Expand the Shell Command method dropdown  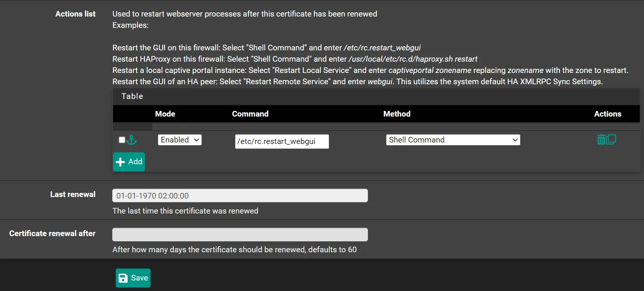(x=453, y=140)
